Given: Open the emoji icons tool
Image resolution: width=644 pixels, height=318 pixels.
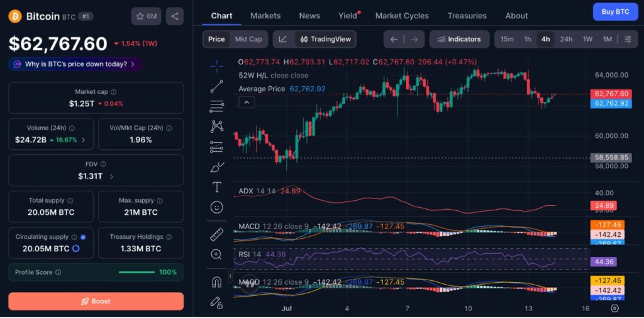Looking at the screenshot, I should coord(217,207).
